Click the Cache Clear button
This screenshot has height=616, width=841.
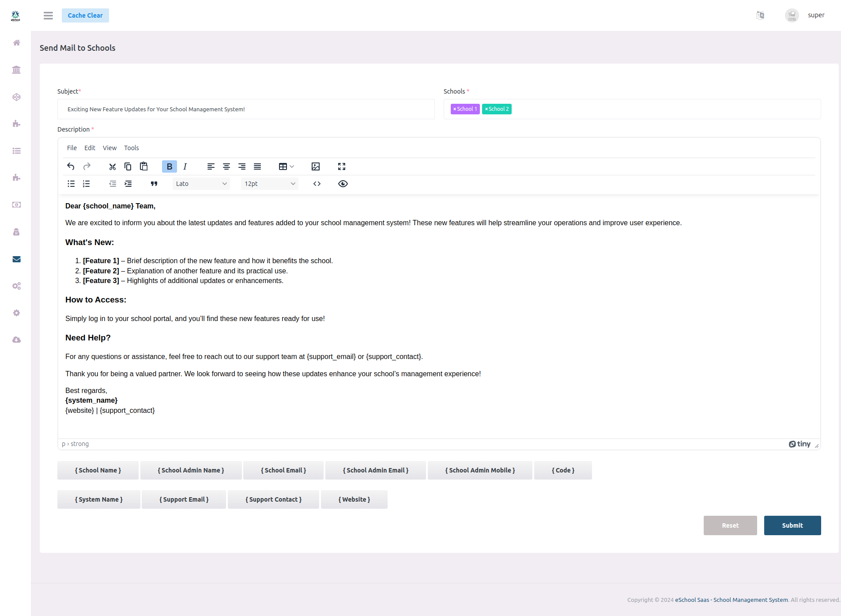tap(85, 15)
